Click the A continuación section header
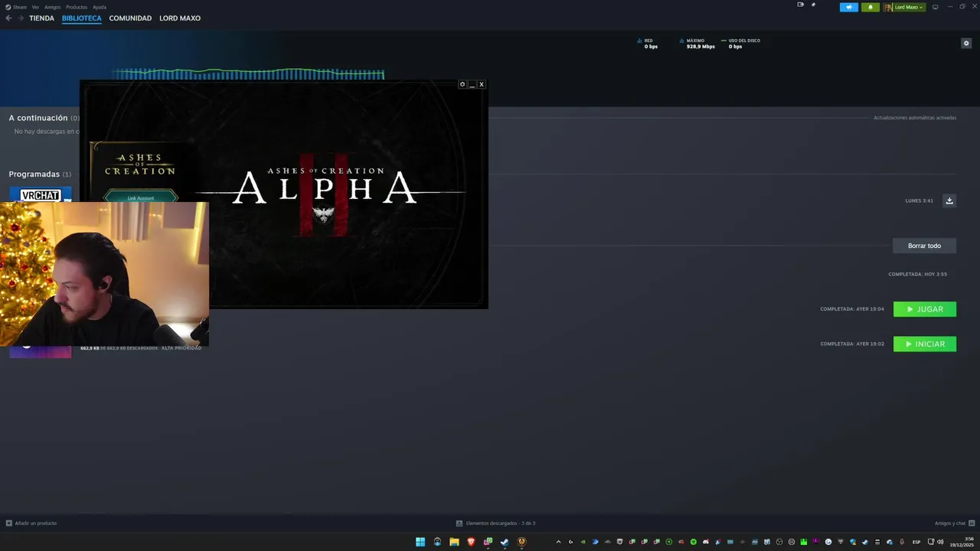 coord(44,118)
